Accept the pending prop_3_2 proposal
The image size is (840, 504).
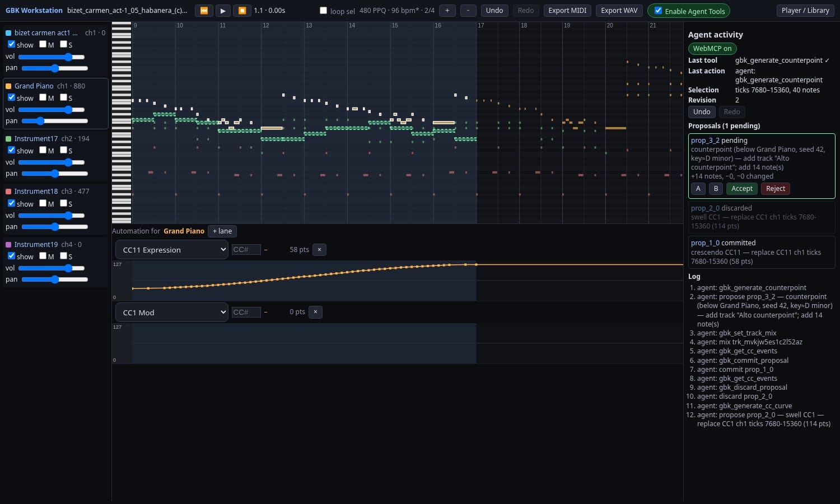pyautogui.click(x=742, y=189)
